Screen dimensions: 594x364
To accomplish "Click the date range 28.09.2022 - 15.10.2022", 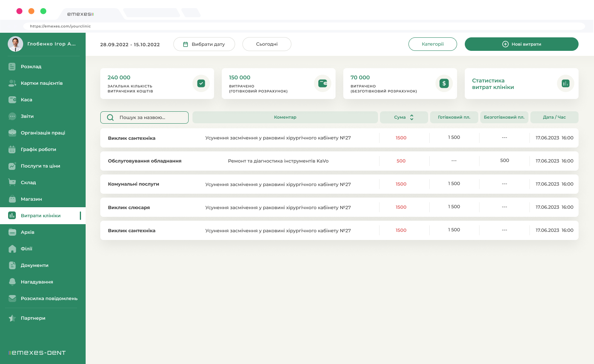I will point(130,45).
